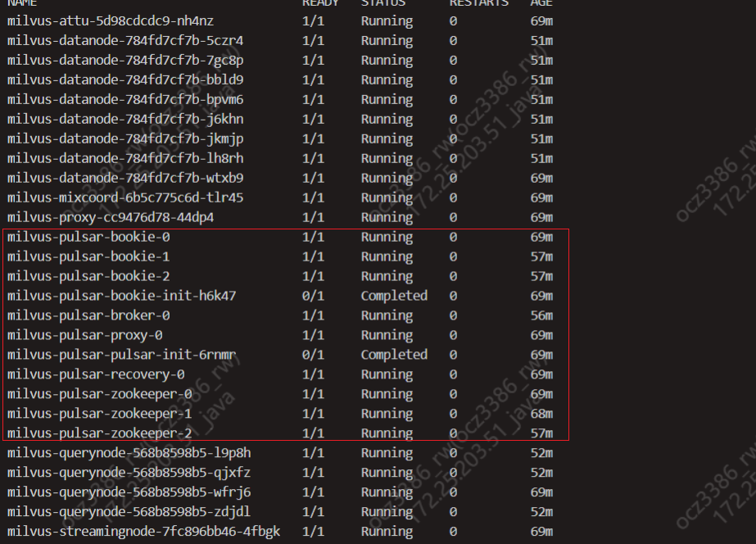Screen dimensions: 756x544
Task: Select pod milvus-querynode-568b8598b5-zdjdl
Action: [x=129, y=512]
